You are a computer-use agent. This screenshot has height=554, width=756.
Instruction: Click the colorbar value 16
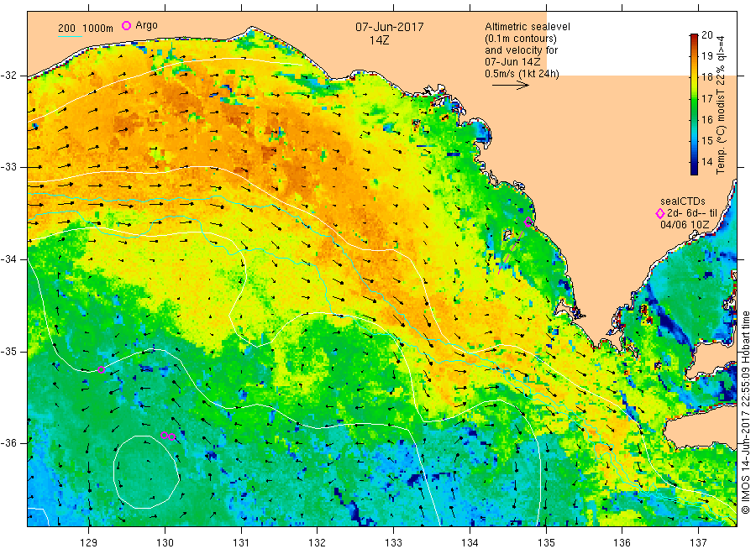tap(706, 119)
